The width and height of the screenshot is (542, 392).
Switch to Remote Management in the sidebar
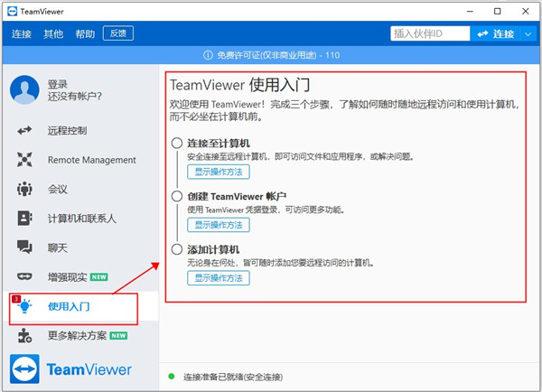[x=91, y=160]
